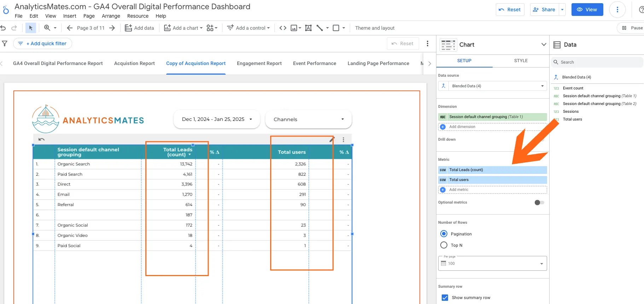Expand the Chart type chevron
Viewport: 644px width, 304px height.
[544, 45]
